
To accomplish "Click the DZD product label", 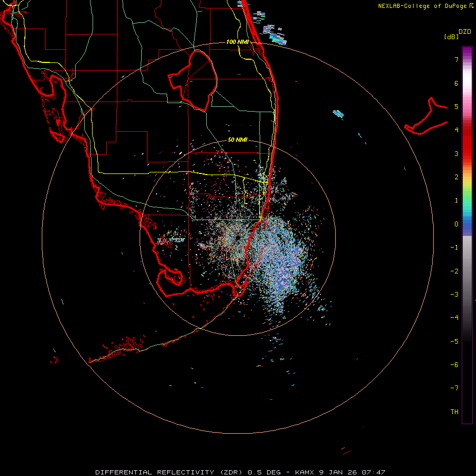I will coord(465,32).
